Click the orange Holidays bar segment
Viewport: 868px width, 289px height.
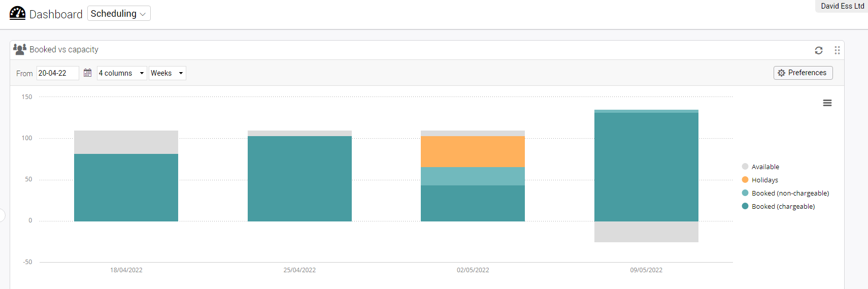pyautogui.click(x=473, y=151)
